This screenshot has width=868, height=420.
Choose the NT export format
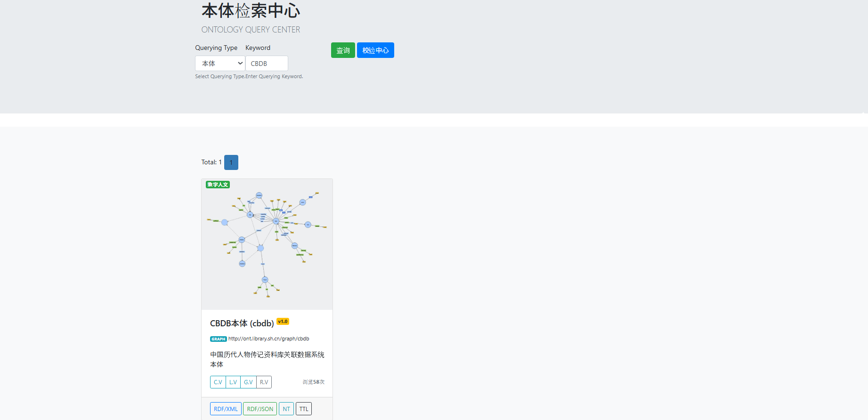pyautogui.click(x=286, y=409)
